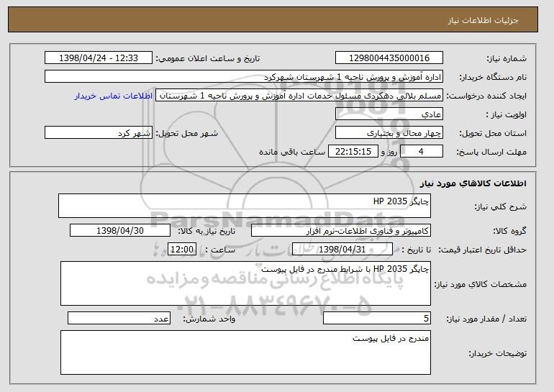This screenshot has width=554, height=392.
Task: Click the delivery city field 'شهر کرد'
Action: (99, 133)
